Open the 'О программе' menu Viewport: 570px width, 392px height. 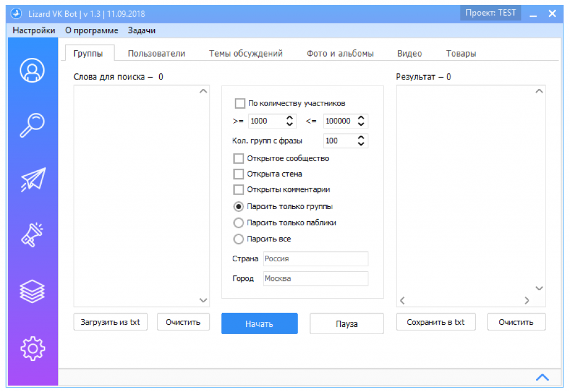[x=92, y=31]
